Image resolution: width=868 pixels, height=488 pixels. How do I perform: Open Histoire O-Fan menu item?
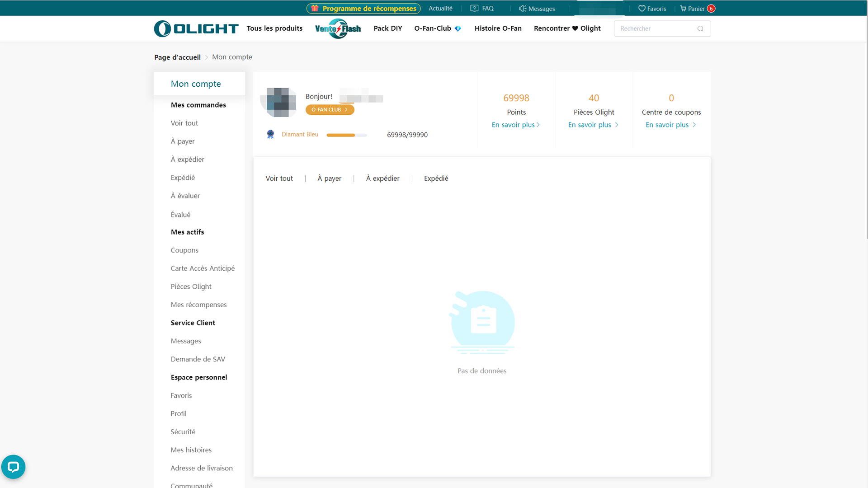coord(498,28)
